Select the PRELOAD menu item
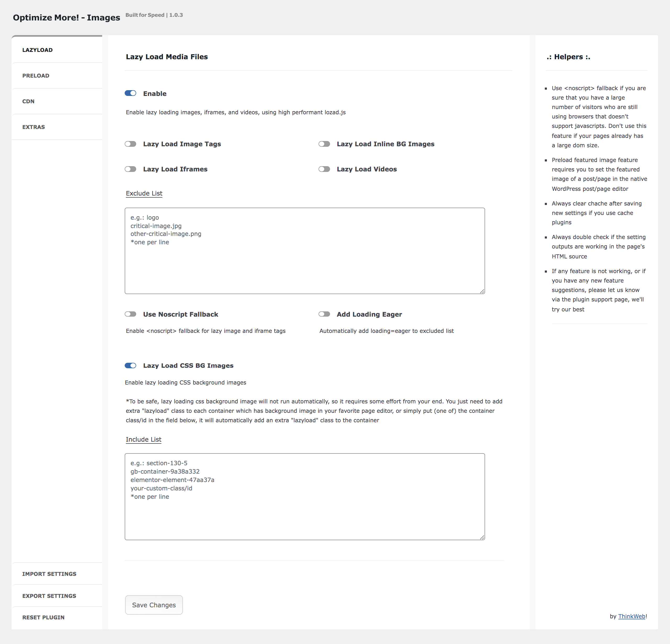The image size is (670, 644). [58, 75]
